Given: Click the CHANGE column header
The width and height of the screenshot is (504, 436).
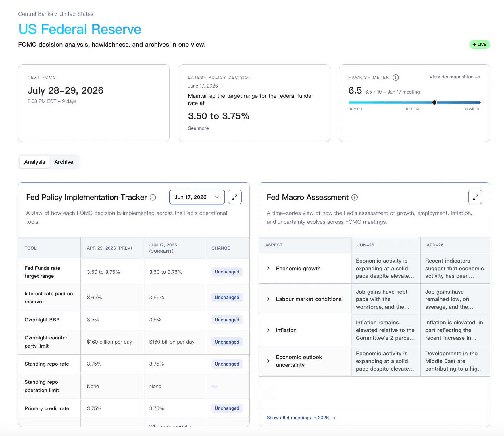Looking at the screenshot, I should [x=227, y=248].
